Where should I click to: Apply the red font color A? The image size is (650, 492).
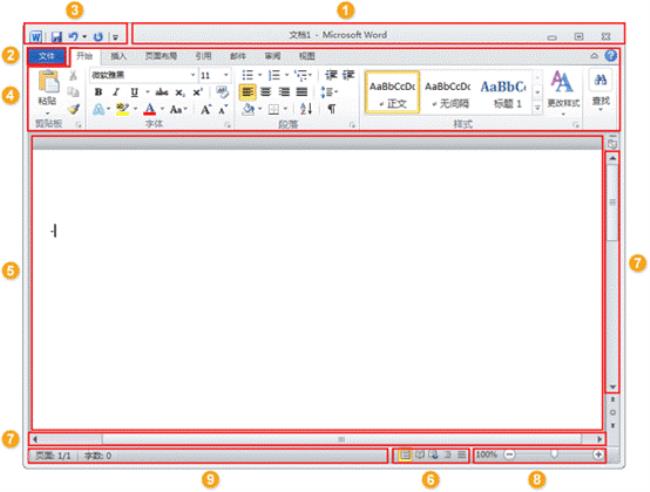(150, 109)
